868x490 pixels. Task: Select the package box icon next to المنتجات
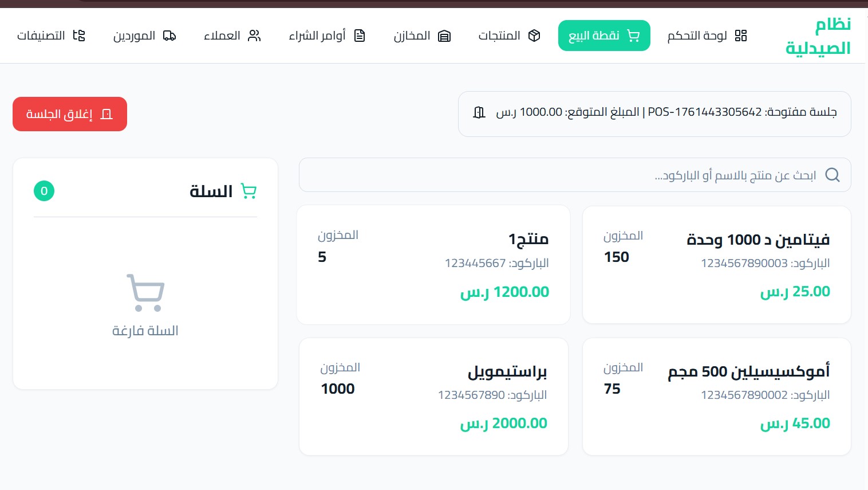(534, 36)
